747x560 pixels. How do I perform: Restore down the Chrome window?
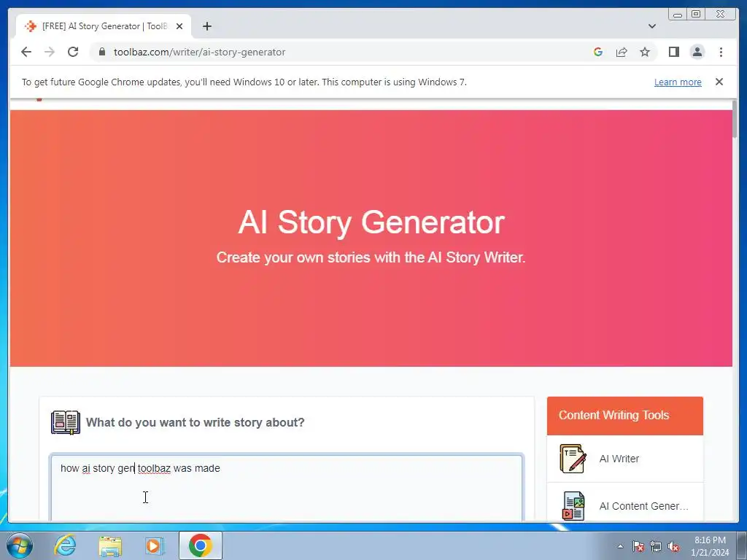695,15
